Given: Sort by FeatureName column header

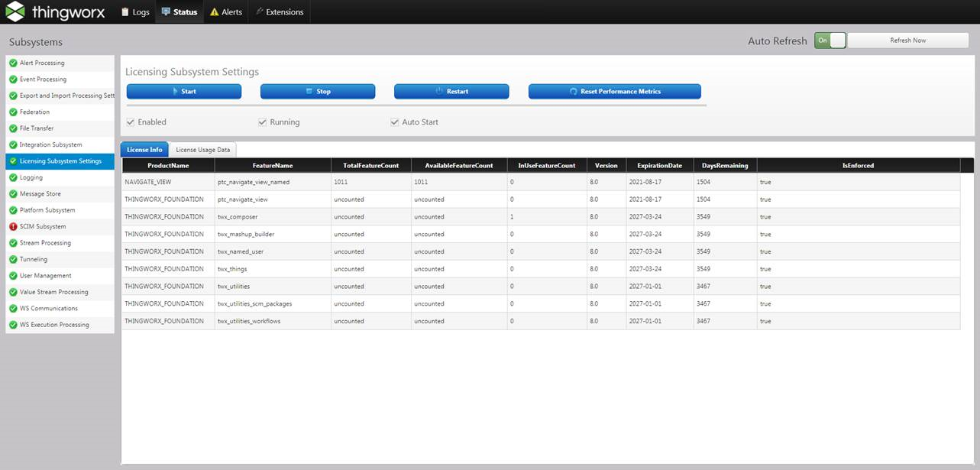Looking at the screenshot, I should pyautogui.click(x=273, y=165).
